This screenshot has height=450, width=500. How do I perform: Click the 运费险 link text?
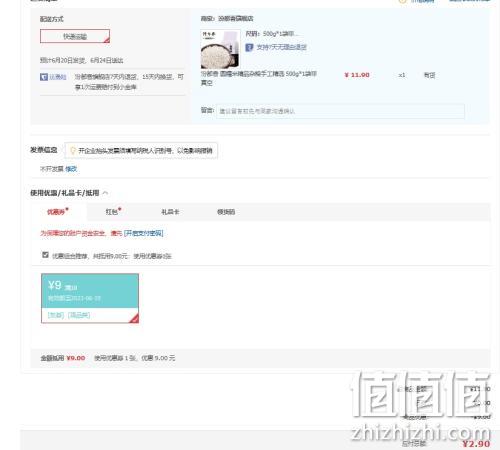tap(58, 77)
